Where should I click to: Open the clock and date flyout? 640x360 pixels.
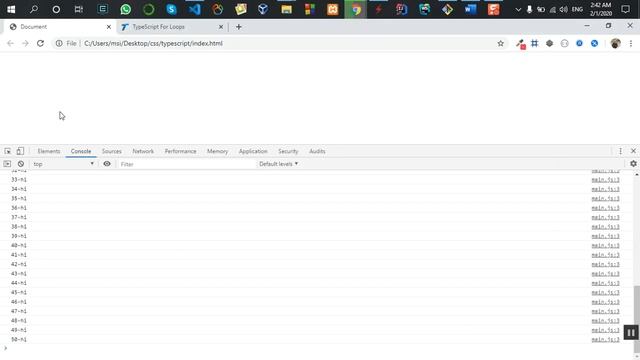(x=600, y=9)
